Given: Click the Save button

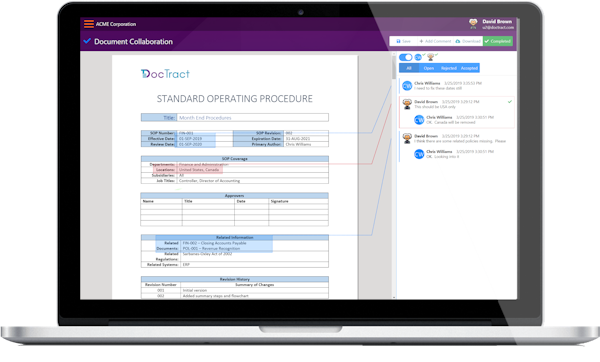Looking at the screenshot, I should tap(403, 41).
